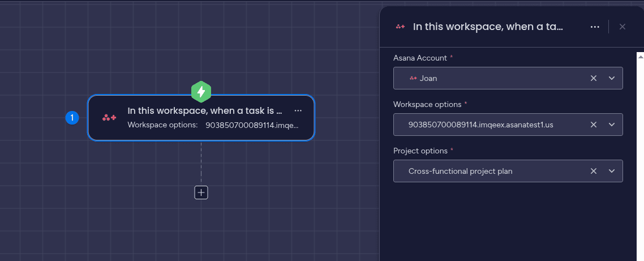Click the Workspace options text on the node
The height and width of the screenshot is (261, 644).
click(162, 125)
